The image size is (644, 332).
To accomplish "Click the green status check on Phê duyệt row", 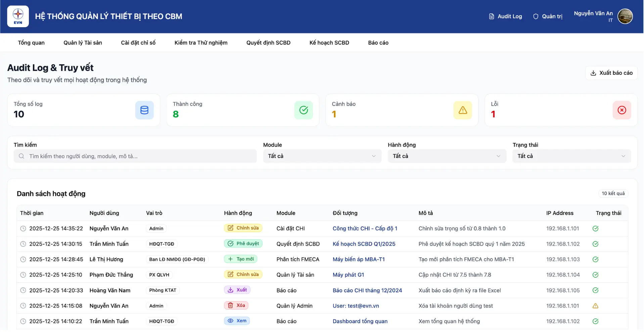I will pyautogui.click(x=596, y=244).
